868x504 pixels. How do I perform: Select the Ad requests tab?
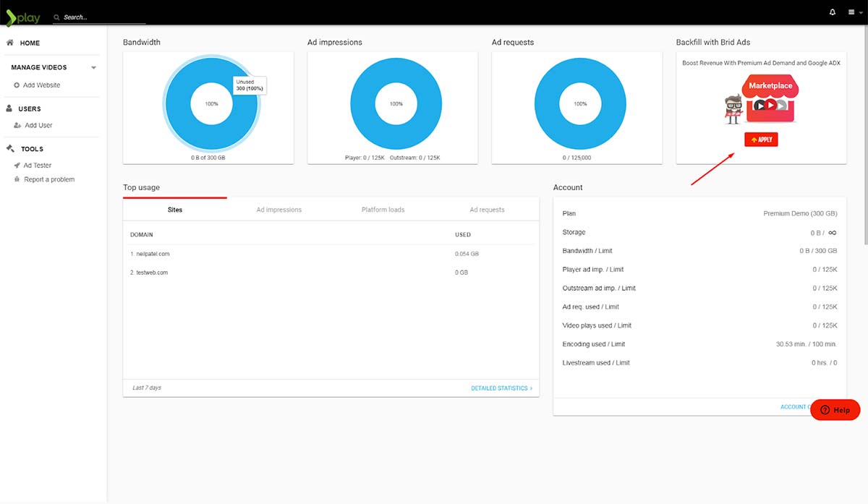pyautogui.click(x=487, y=210)
